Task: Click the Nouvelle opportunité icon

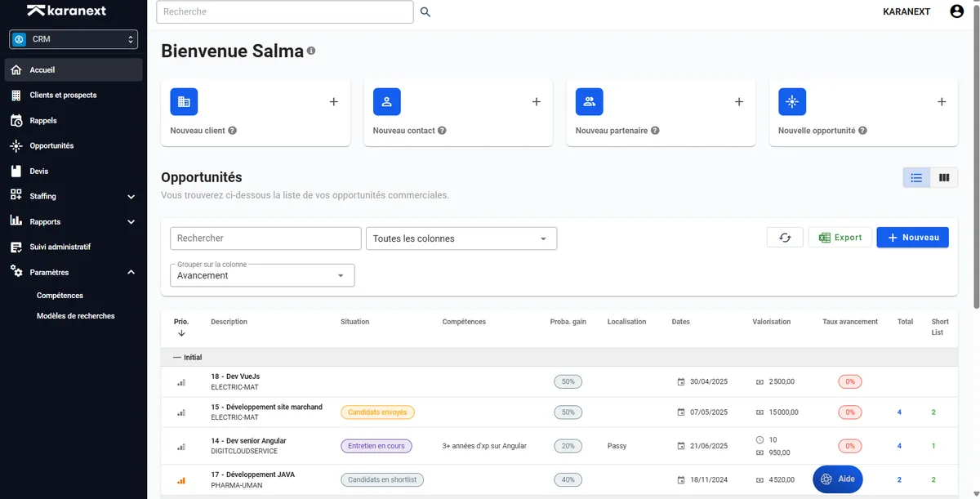Action: click(791, 102)
